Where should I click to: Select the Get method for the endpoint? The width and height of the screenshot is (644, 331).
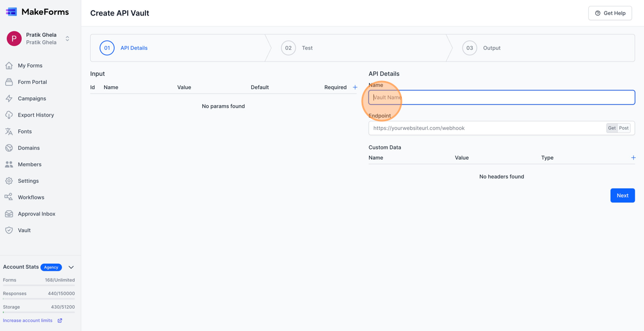612,128
